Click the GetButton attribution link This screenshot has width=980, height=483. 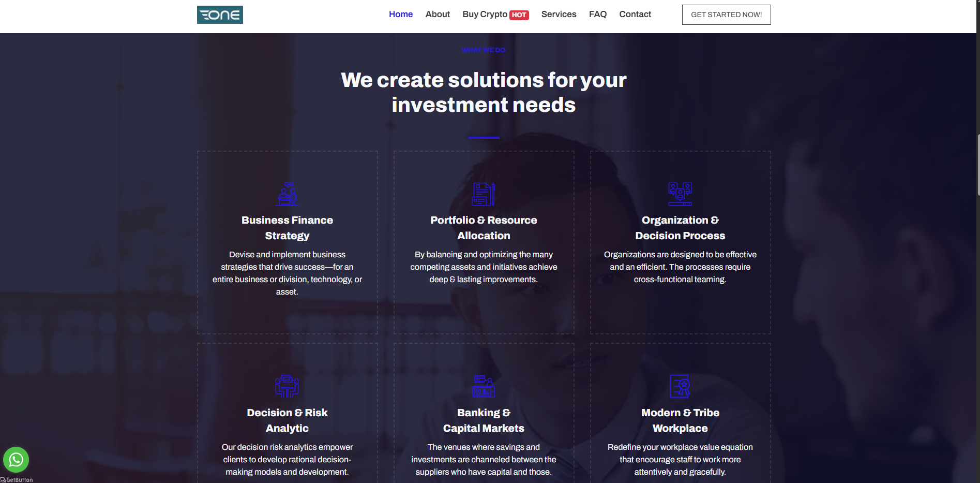tap(18, 480)
